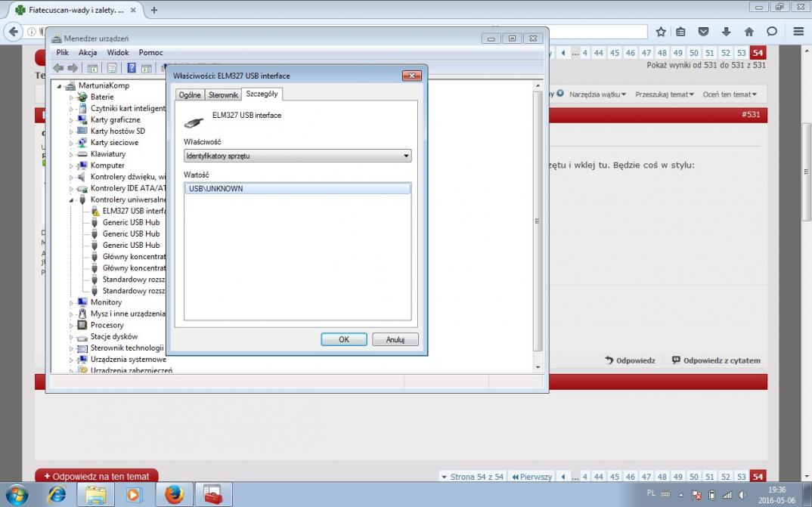Click Device Manager scrollbar up arrow
The height and width of the screenshot is (507, 812).
tap(538, 86)
